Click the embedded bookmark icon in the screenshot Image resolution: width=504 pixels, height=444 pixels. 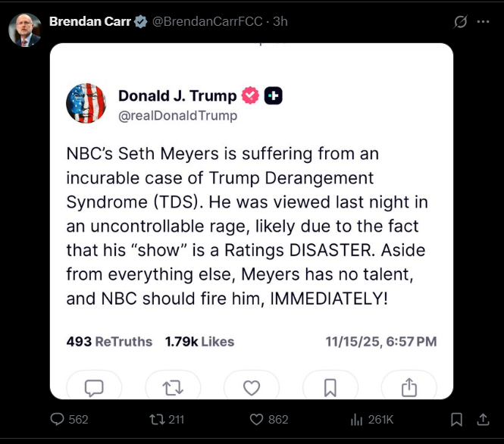330,387
